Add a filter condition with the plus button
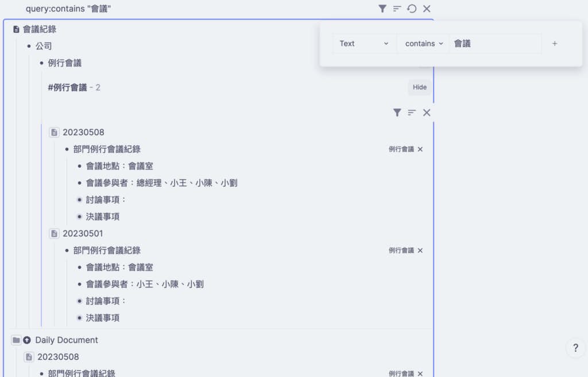The image size is (588, 377). click(x=555, y=44)
